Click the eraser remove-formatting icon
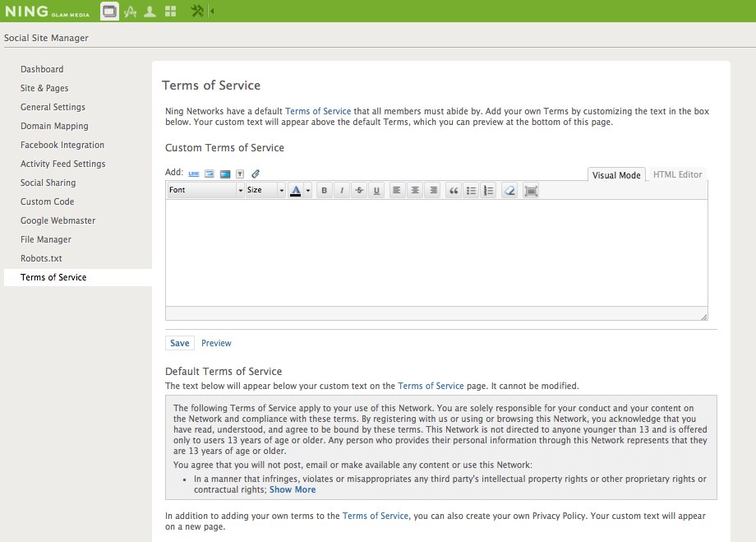Viewport: 756px width, 542px height. [510, 191]
